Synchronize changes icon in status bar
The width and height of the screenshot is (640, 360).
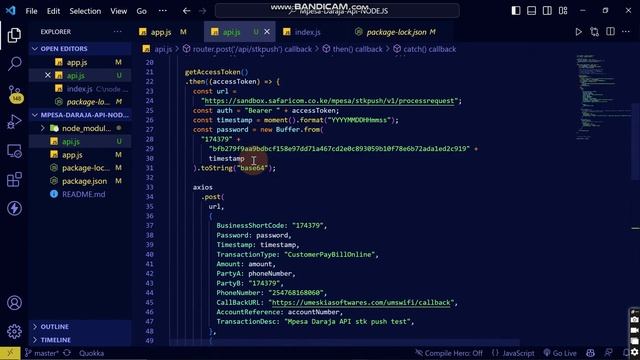coord(67,353)
